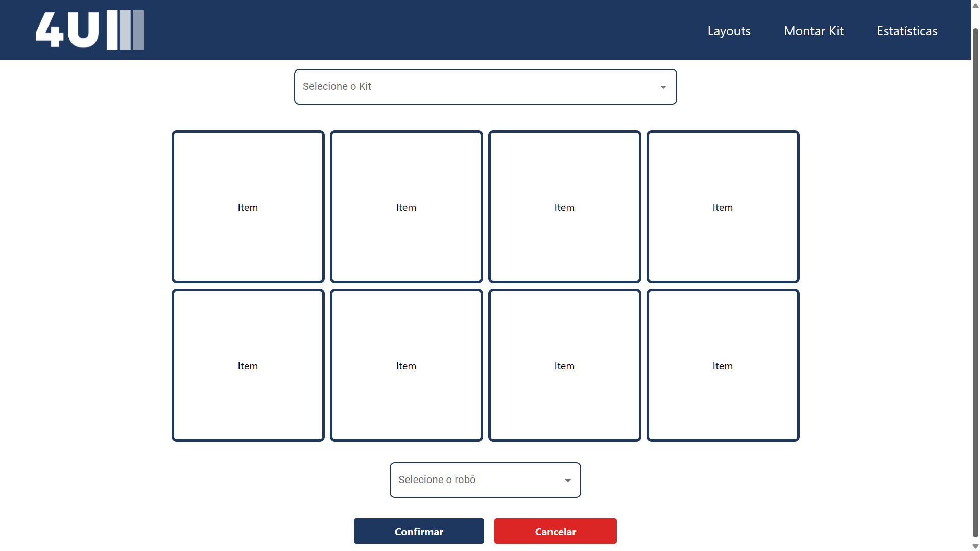
Task: Click the Selecione o Kit dropdown arrow
Action: (x=663, y=87)
